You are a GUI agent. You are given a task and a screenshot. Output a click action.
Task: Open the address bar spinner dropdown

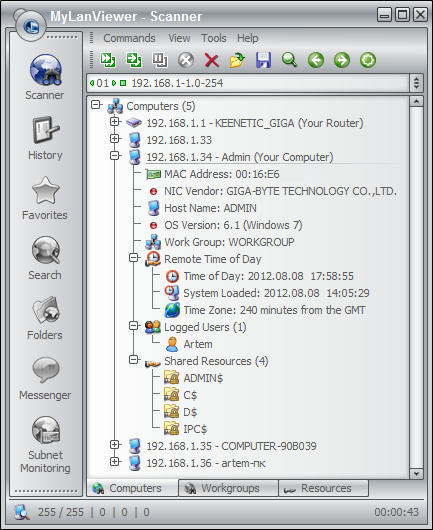pos(416,83)
